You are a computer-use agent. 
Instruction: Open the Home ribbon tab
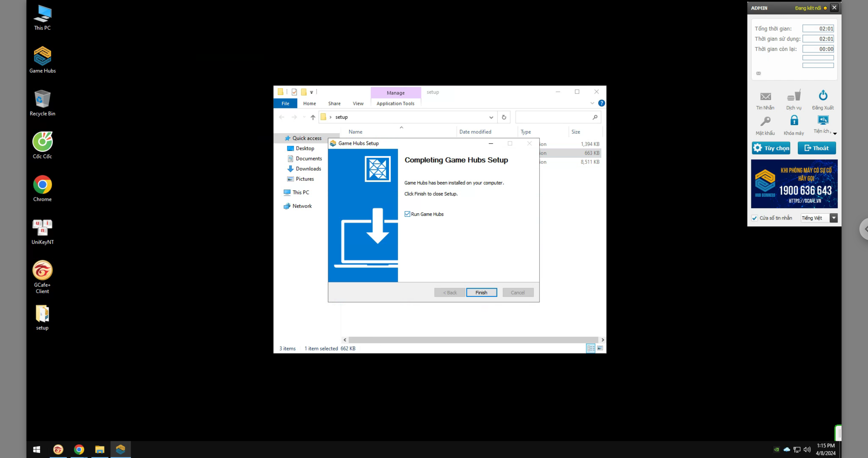(x=309, y=103)
